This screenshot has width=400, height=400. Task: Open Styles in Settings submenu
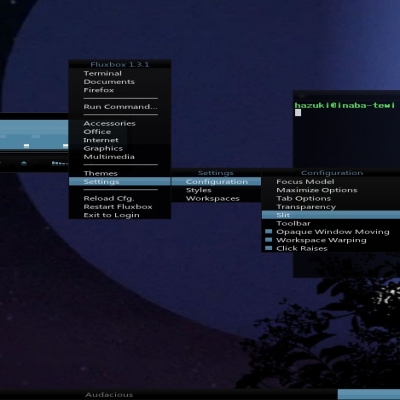pyautogui.click(x=216, y=190)
